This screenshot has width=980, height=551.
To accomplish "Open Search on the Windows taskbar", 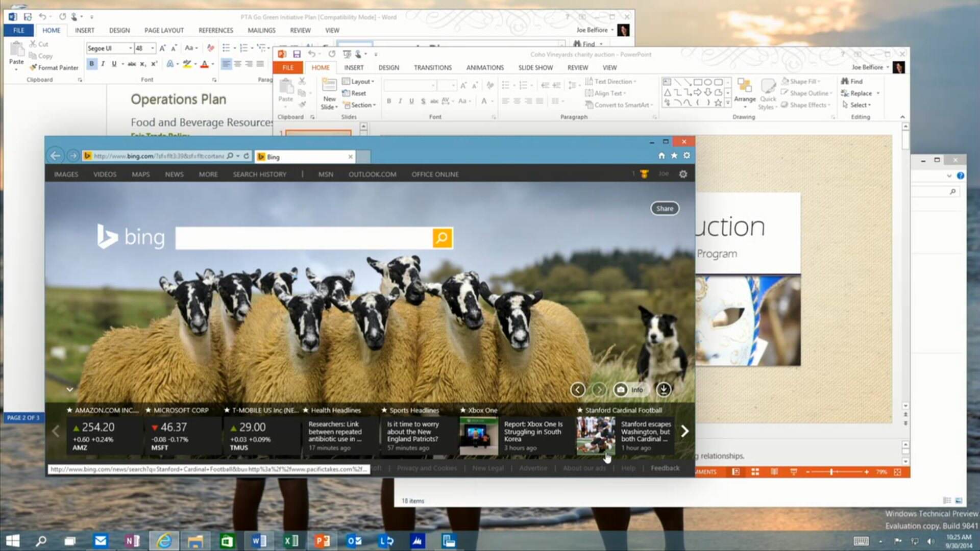I will 41,541.
